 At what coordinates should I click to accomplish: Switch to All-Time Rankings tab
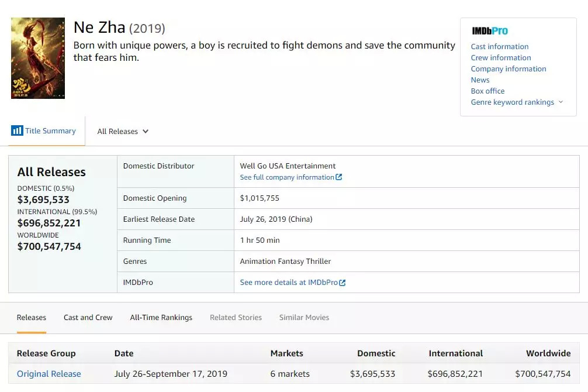[x=161, y=318]
